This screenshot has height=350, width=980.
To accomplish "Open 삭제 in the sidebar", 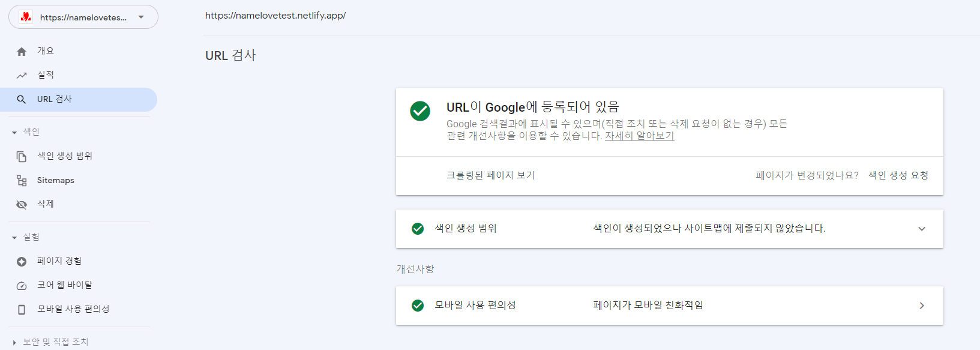I will tap(79, 204).
